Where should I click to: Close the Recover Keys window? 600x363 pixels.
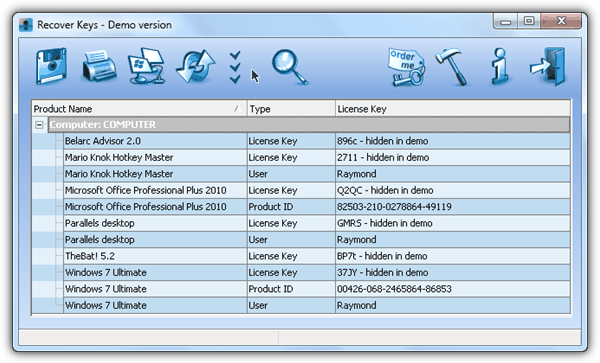(561, 21)
